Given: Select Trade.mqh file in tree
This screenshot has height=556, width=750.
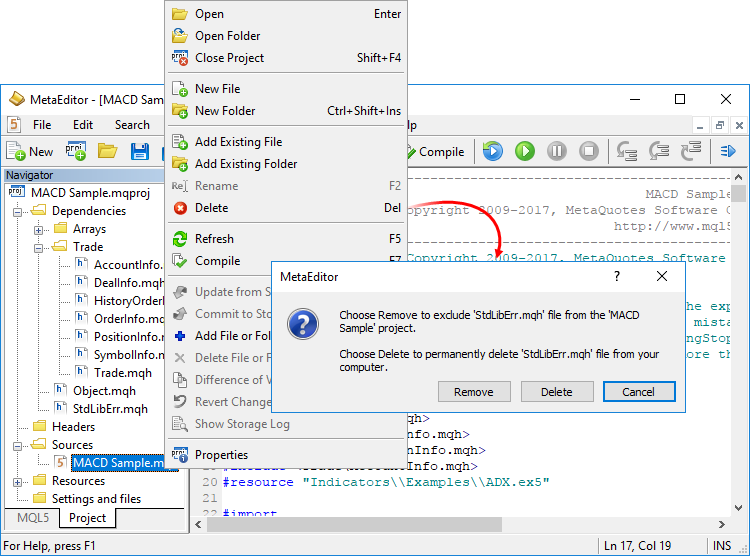Looking at the screenshot, I should click(114, 373).
